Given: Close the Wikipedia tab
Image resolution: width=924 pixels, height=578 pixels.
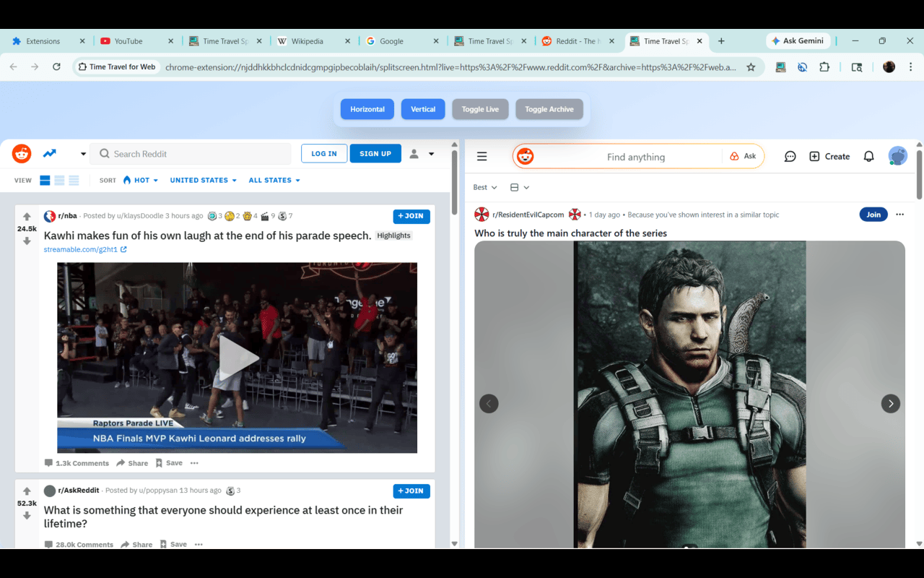Looking at the screenshot, I should click(348, 41).
